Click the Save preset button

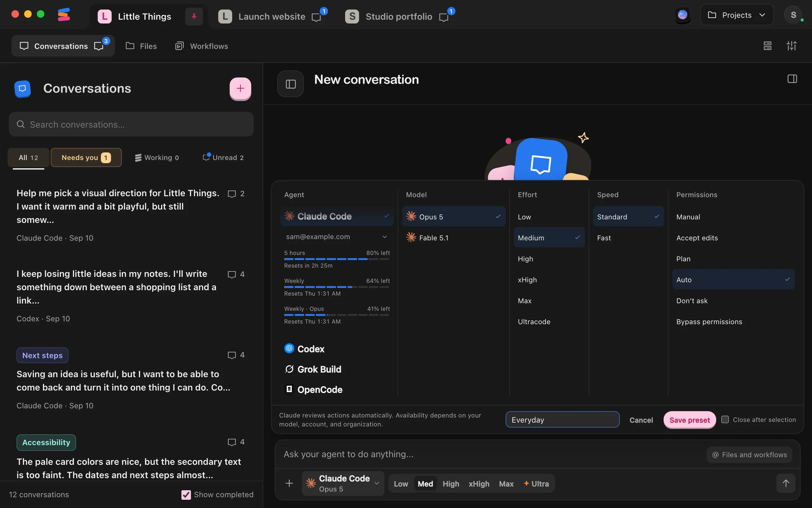[x=690, y=420]
